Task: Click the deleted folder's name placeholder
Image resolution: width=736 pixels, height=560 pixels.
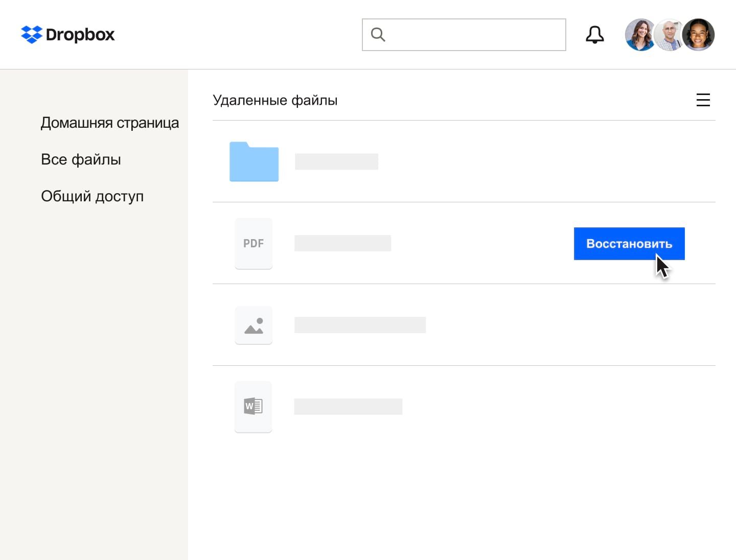Action: point(337,161)
